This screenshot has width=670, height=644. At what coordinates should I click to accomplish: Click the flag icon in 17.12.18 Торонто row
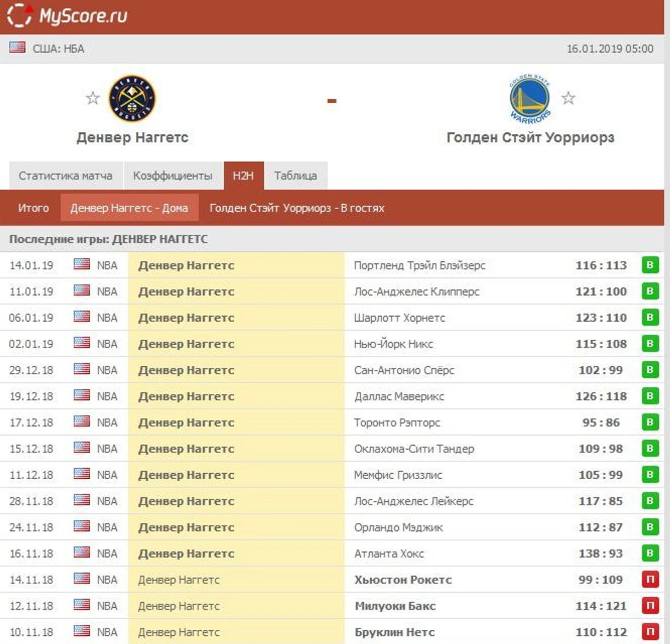(x=82, y=422)
